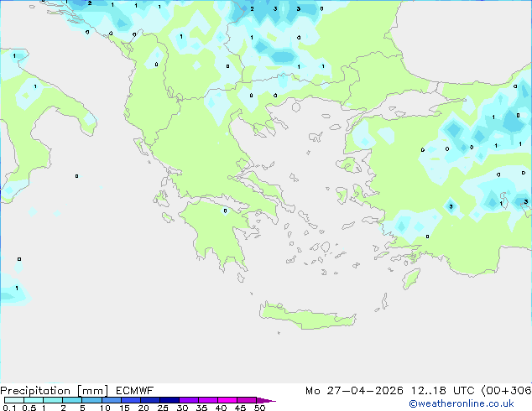This screenshot has height=411, width=532.
Task: Pick the magenta legend swatch between 40 and 45
Action: pyautogui.click(x=227, y=400)
